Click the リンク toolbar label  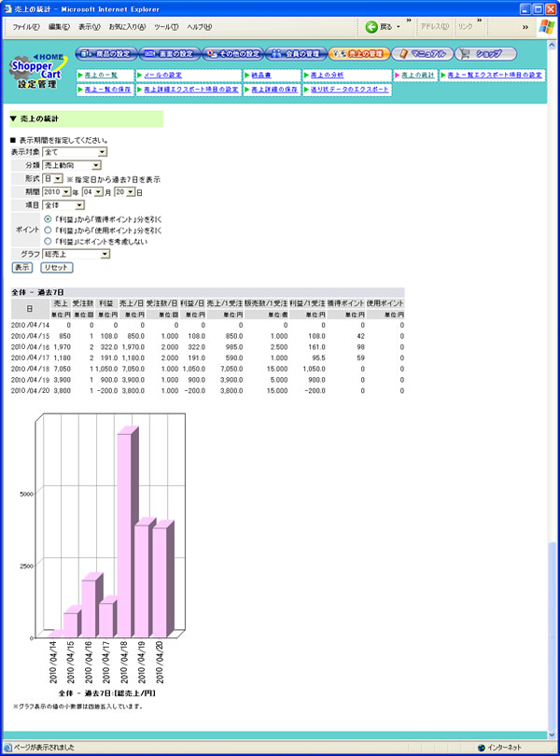466,26
